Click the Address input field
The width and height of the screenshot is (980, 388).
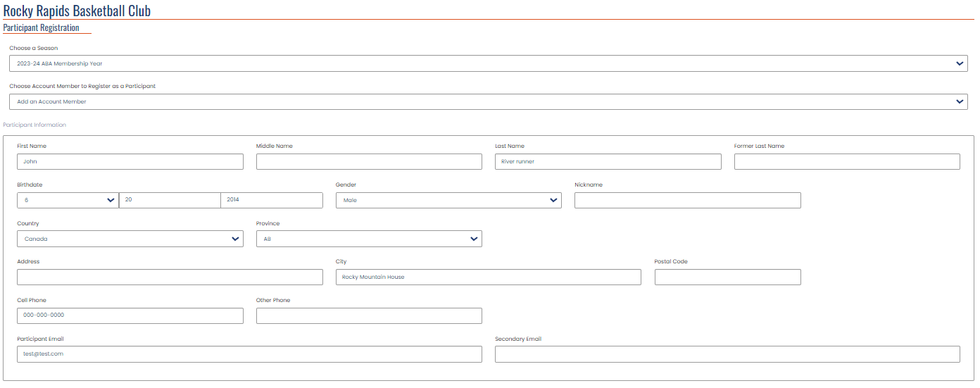[170, 277]
